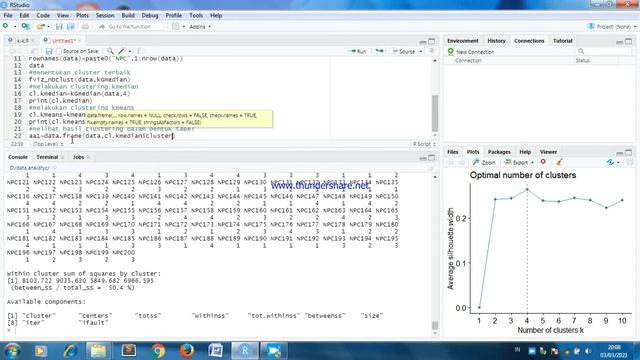This screenshot has width=640, height=360.
Task: Click the Connections search field
Action: click(604, 51)
